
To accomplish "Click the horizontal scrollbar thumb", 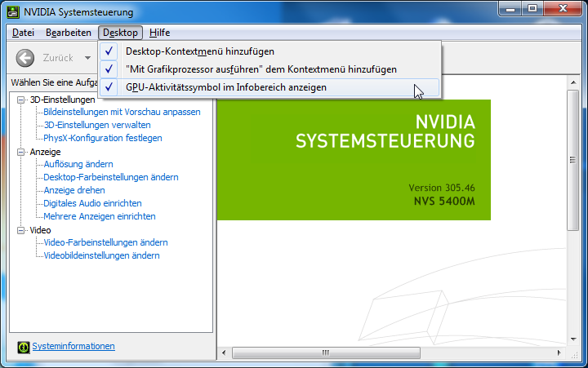I will coord(326,352).
